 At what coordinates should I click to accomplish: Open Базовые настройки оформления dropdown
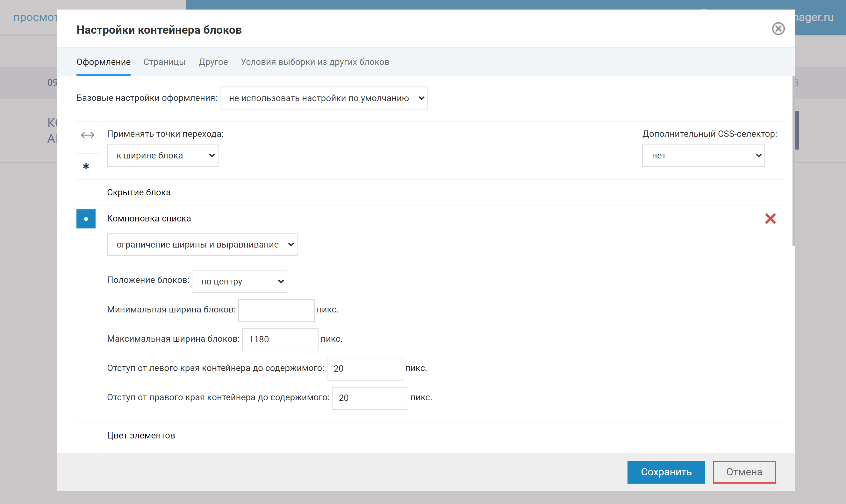pyautogui.click(x=324, y=98)
